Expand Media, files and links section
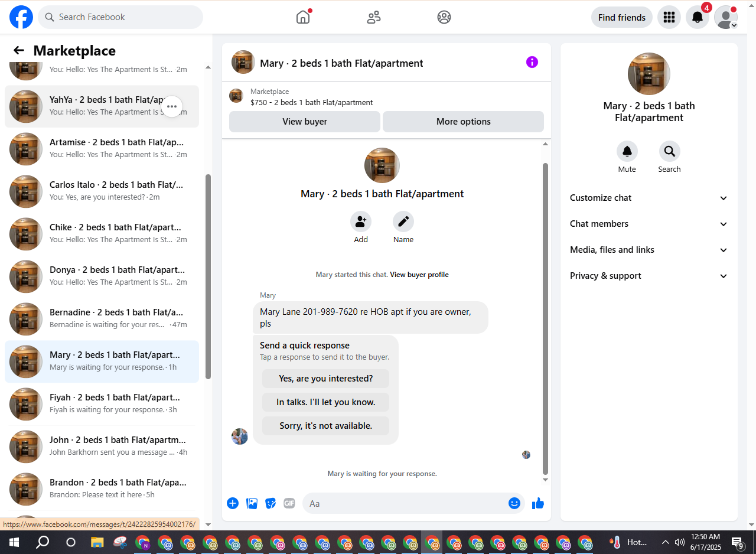The image size is (756, 554). 649,250
